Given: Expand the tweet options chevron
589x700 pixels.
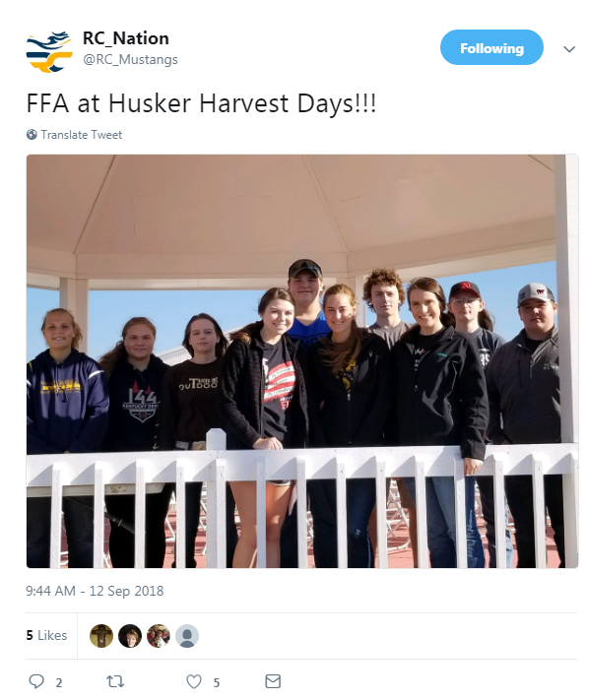Looking at the screenshot, I should point(569,48).
